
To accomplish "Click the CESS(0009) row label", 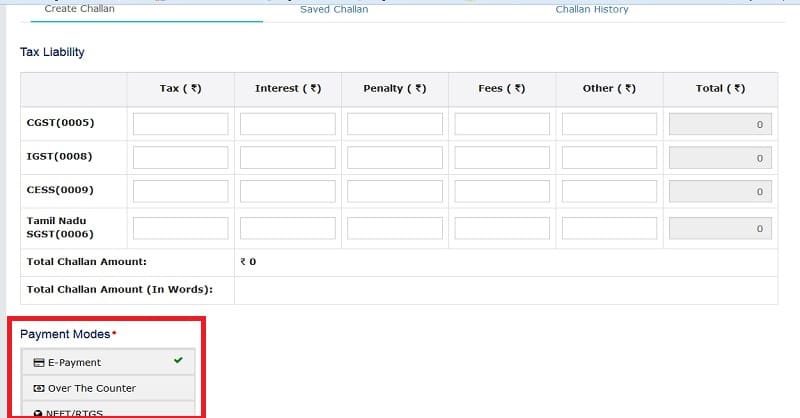I will pos(60,190).
